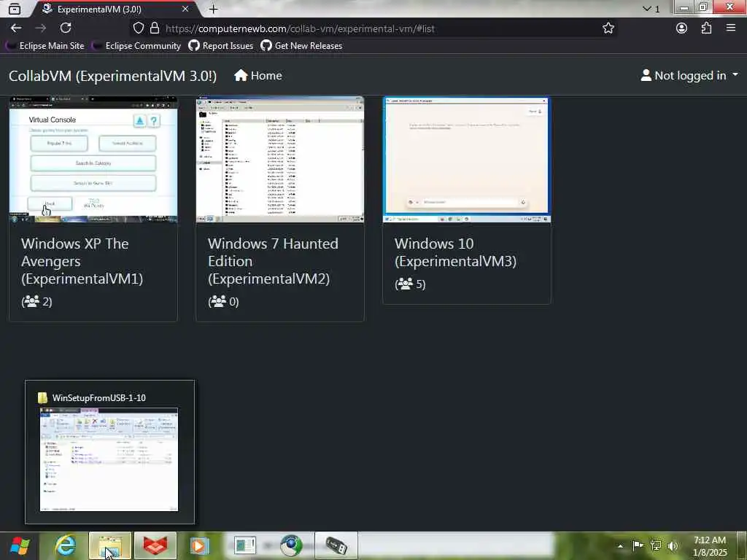747x560 pixels.
Task: Expand the Not logged in dropdown
Action: [689, 75]
